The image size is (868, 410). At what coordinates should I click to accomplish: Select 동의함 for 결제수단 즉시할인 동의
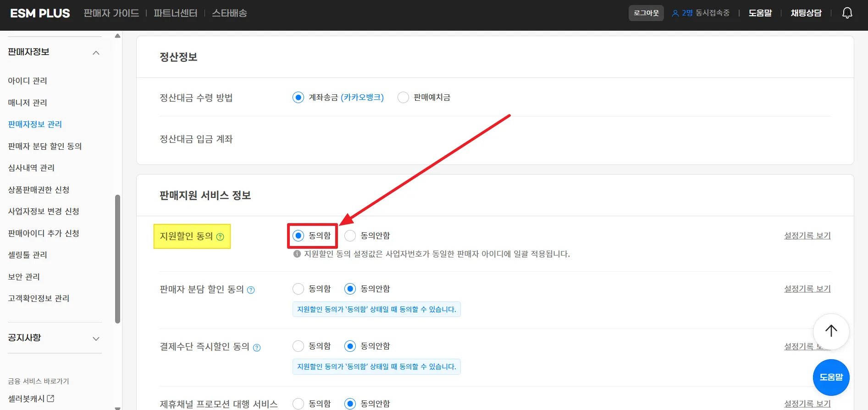pos(298,346)
